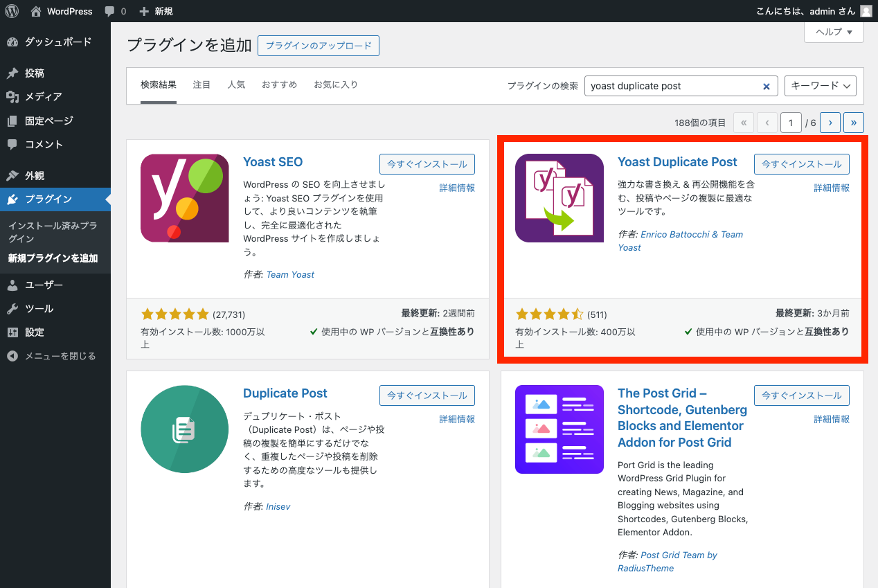Open 固定ページ in the sidebar
The height and width of the screenshot is (588, 878).
55,121
